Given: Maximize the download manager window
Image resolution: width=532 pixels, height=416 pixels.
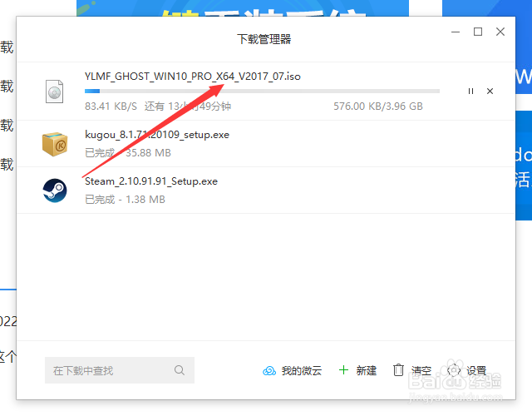Looking at the screenshot, I should coord(478,32).
